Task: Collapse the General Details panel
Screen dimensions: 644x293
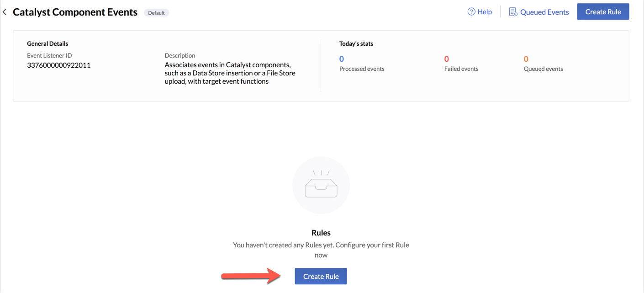Action: (48, 43)
